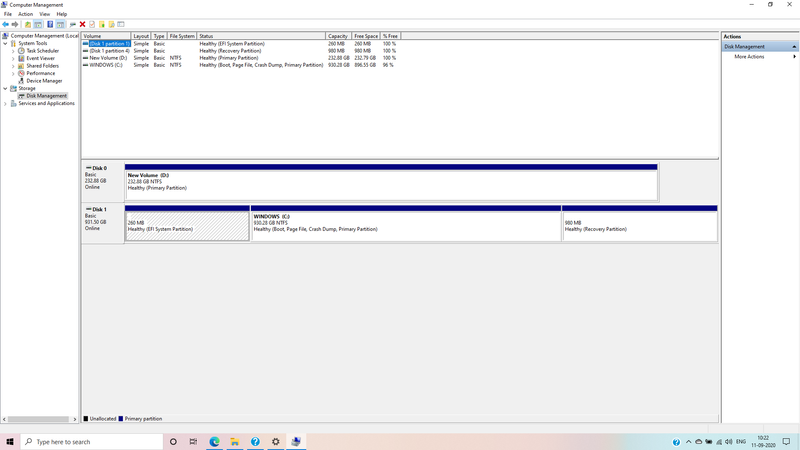Click the black Unallocated legend swatch
The image size is (800, 450).
click(86, 418)
